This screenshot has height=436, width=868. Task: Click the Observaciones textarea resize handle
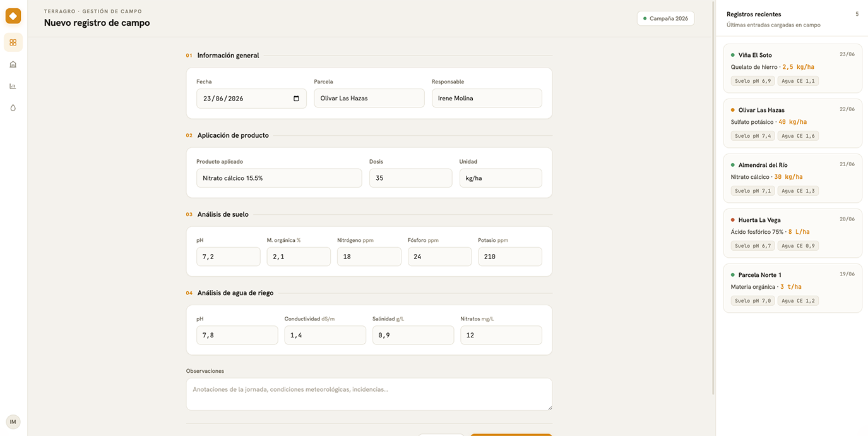click(x=549, y=407)
